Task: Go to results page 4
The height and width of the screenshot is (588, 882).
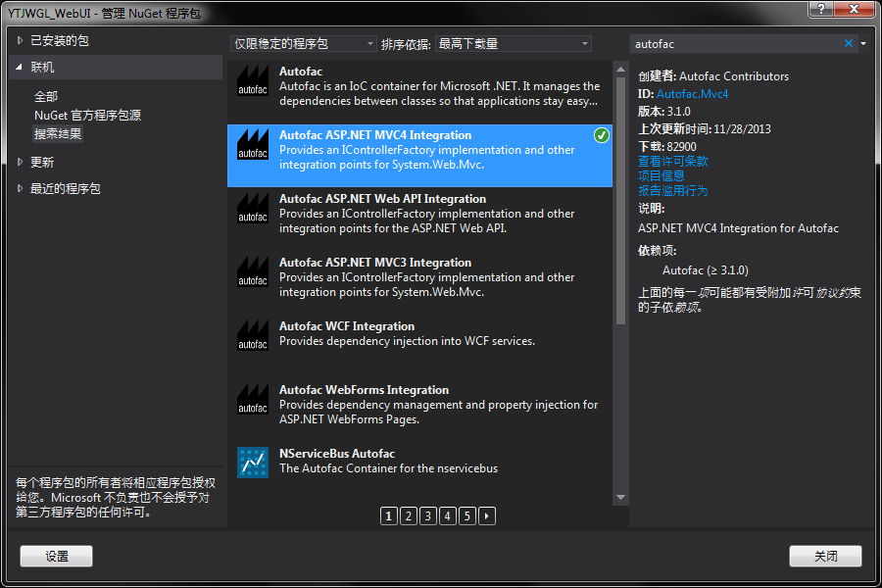Action: click(x=448, y=516)
